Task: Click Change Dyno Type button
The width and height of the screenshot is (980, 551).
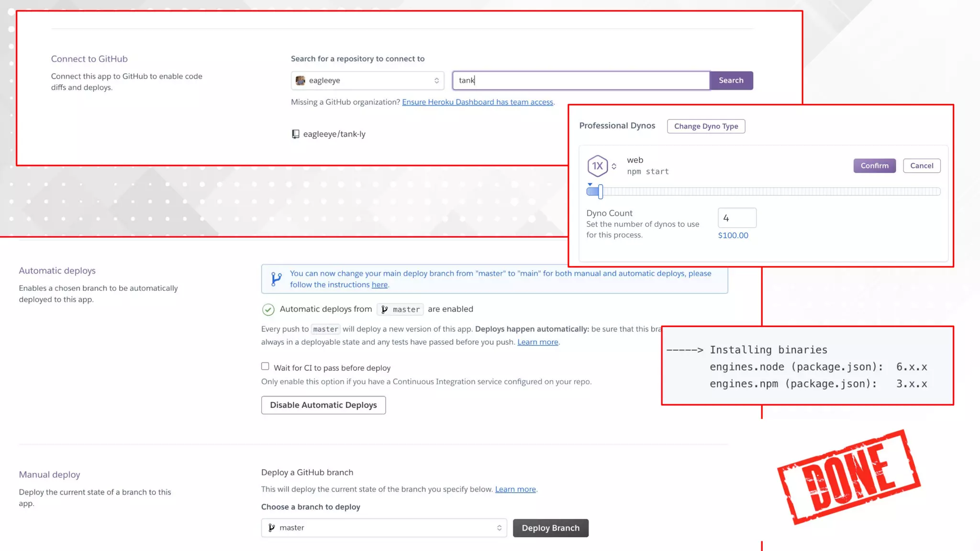Action: coord(706,126)
